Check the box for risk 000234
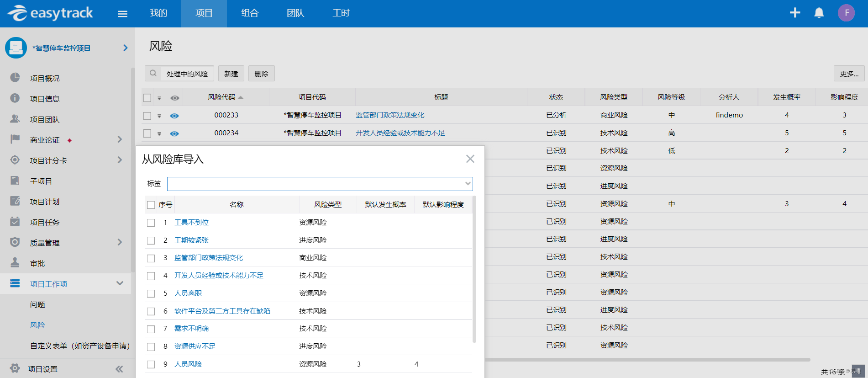The width and height of the screenshot is (868, 378). 147,133
